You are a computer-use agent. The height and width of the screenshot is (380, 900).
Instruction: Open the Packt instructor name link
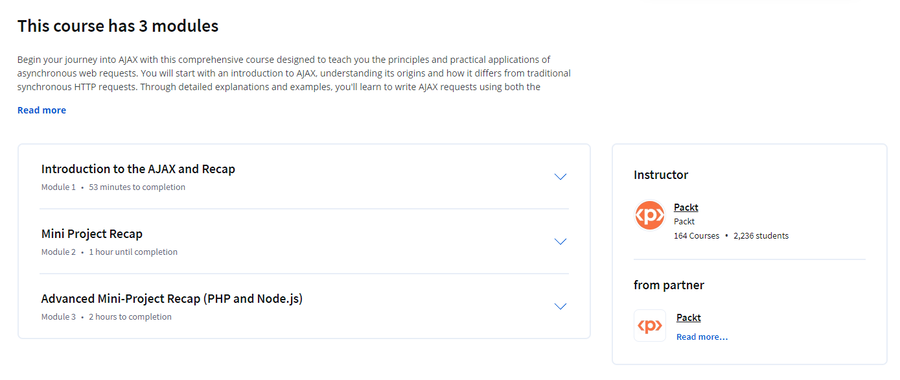pyautogui.click(x=686, y=207)
